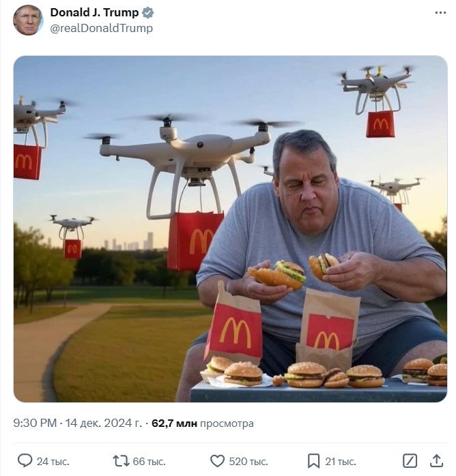
Task: Click the Grok slash square icon
Action: 410,461
